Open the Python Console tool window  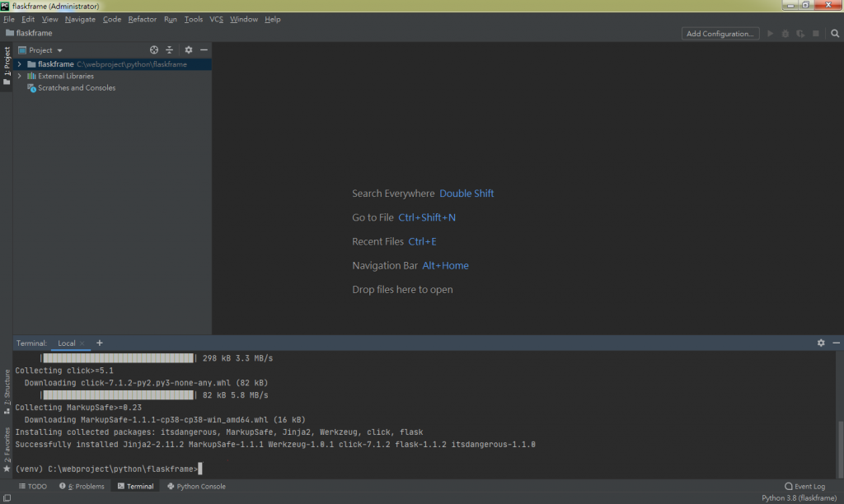(196, 486)
